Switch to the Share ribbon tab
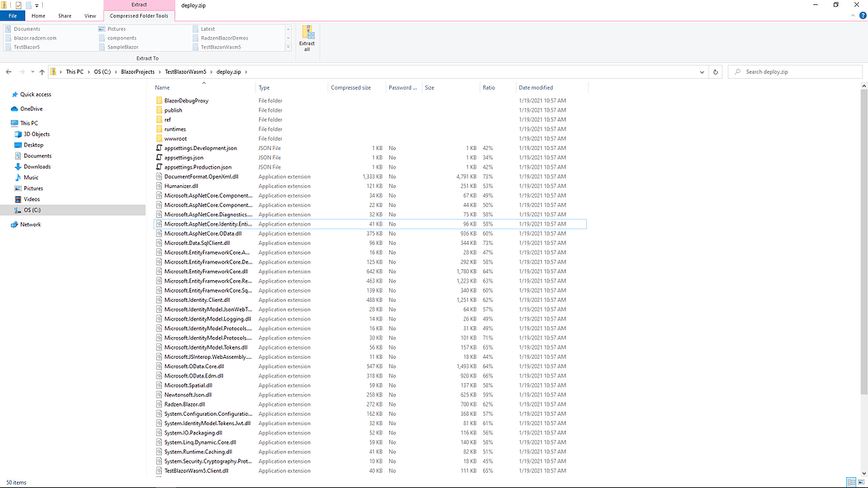Image resolution: width=868 pixels, height=488 pixels. 65,15
